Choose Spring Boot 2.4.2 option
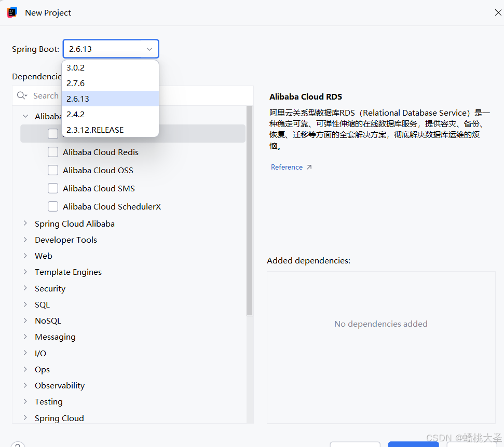 point(110,114)
